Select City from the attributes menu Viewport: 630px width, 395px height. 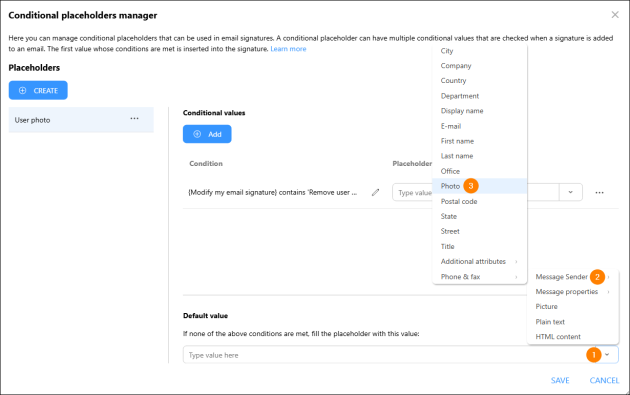(479, 51)
